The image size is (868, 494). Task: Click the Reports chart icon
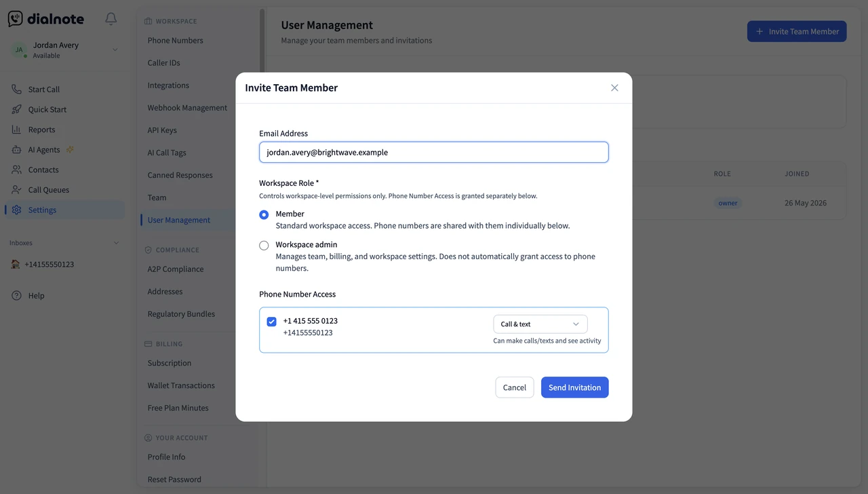pyautogui.click(x=16, y=130)
